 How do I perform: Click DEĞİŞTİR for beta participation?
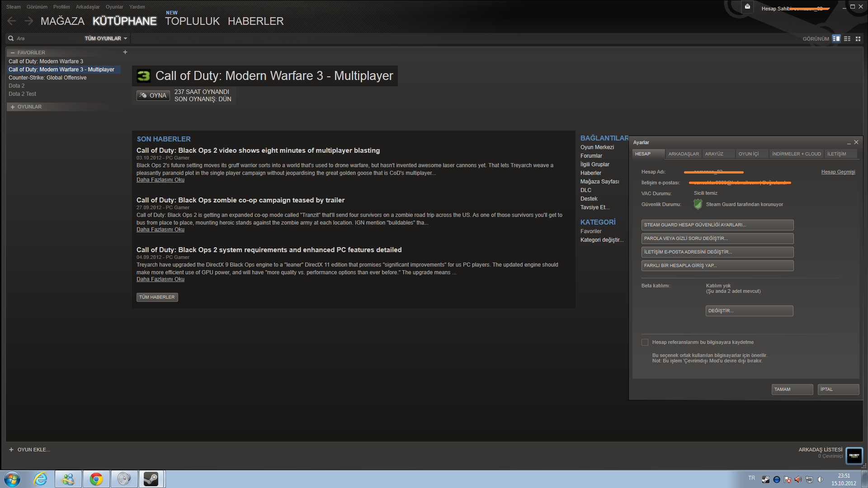pyautogui.click(x=749, y=311)
